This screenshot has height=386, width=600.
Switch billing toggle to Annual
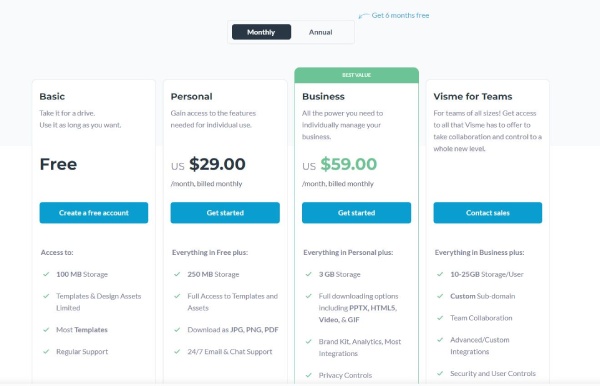pyautogui.click(x=320, y=32)
